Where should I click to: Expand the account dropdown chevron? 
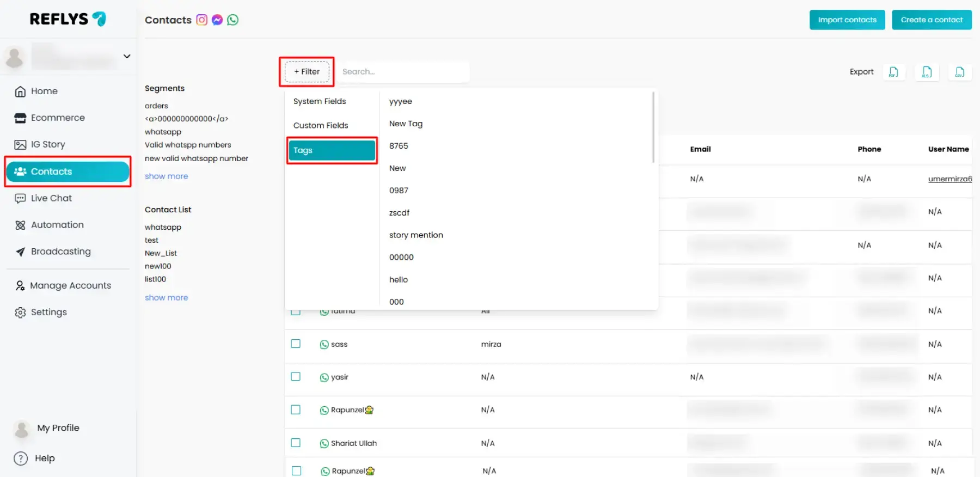127,56
